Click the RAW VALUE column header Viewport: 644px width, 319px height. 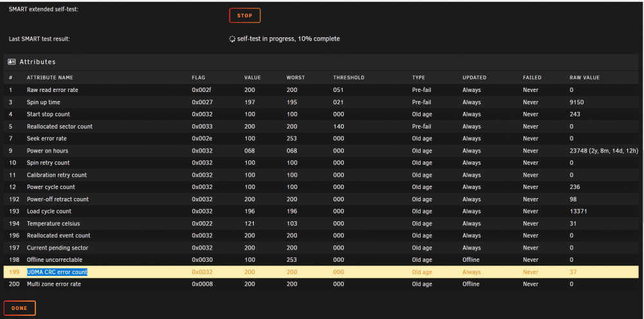585,77
